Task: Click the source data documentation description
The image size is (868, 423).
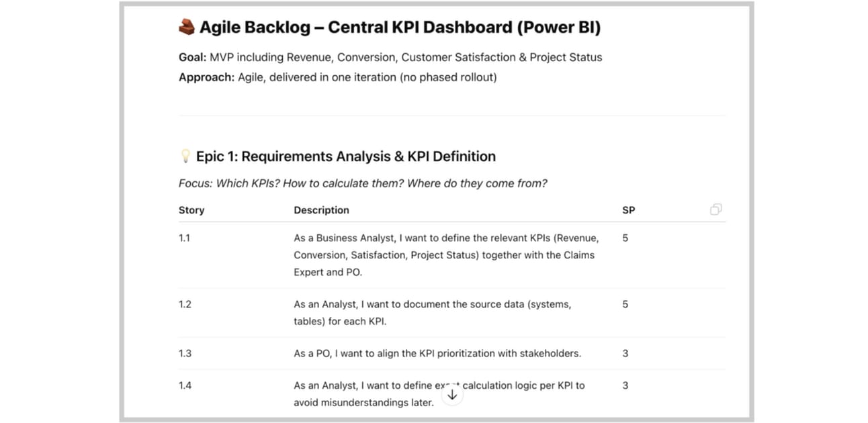Action: 432,312
